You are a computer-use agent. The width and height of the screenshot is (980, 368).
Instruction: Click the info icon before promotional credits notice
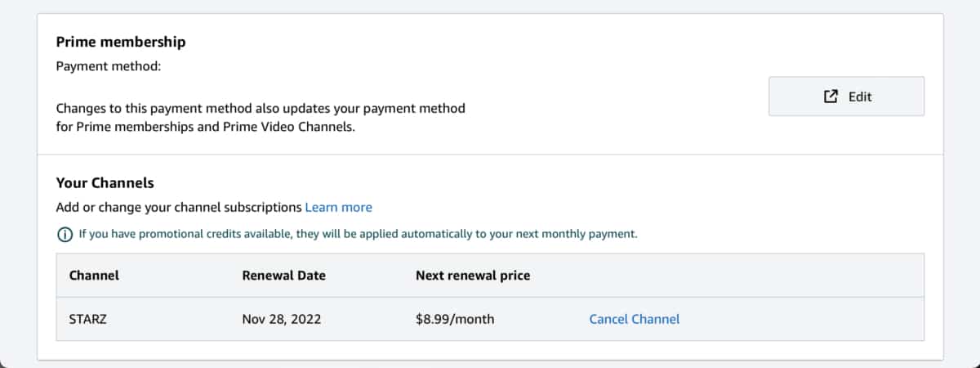(x=64, y=235)
